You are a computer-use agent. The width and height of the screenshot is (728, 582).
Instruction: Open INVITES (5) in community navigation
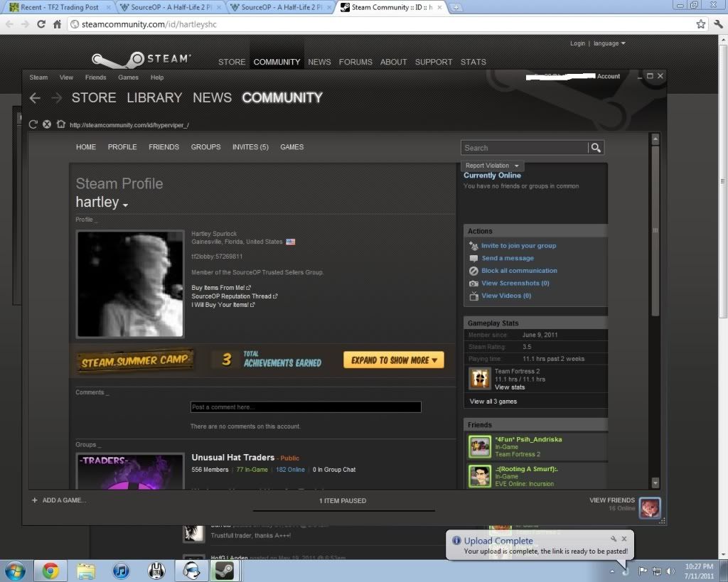pyautogui.click(x=251, y=147)
